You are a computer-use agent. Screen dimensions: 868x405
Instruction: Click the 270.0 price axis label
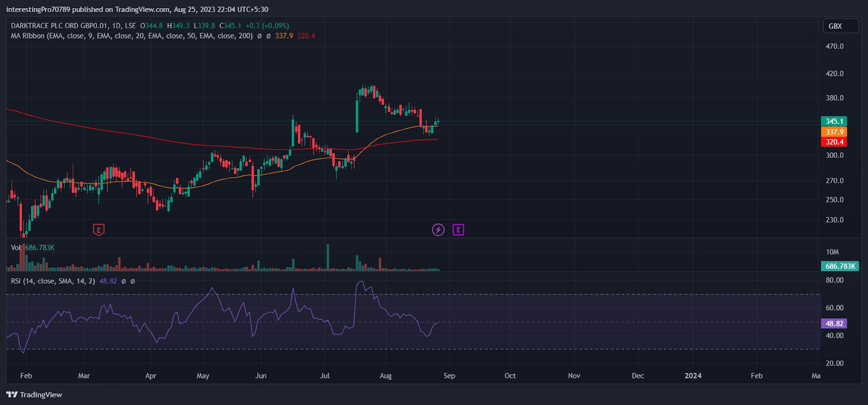point(834,181)
